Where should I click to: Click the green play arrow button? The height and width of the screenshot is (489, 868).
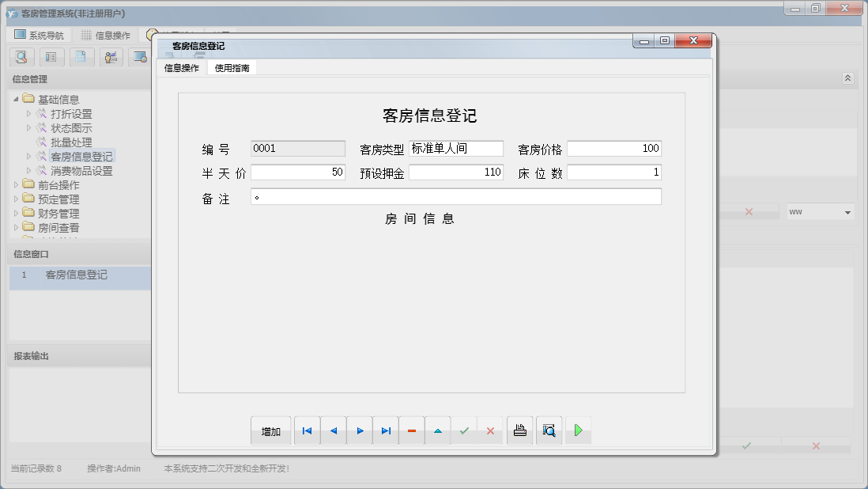[x=578, y=431]
